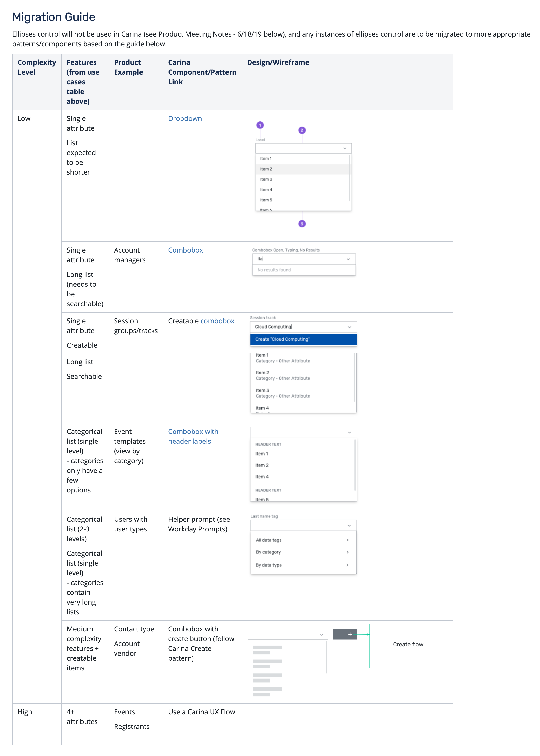The width and height of the screenshot is (540, 756).
Task: Click the combobox input containing 'Ita'
Action: click(x=304, y=259)
